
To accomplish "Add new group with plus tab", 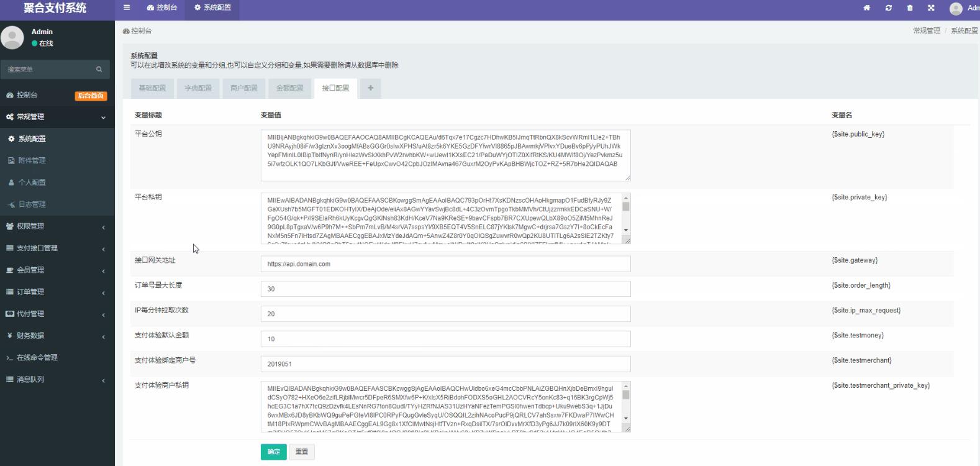I will point(371,88).
